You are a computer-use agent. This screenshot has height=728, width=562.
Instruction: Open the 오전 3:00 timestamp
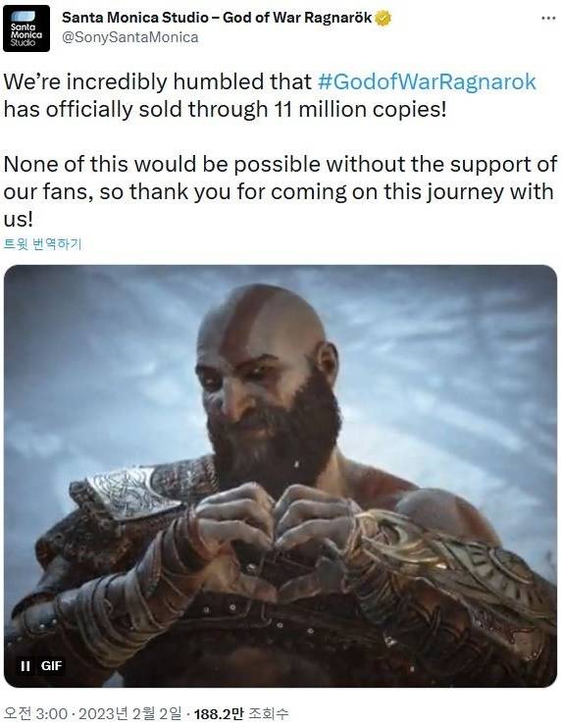coord(34,713)
